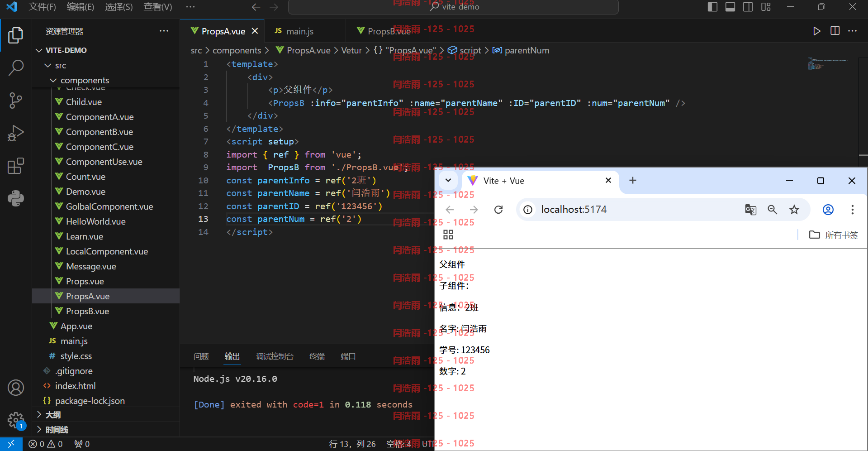
Task: Open the 选择(S) menu
Action: (x=119, y=7)
